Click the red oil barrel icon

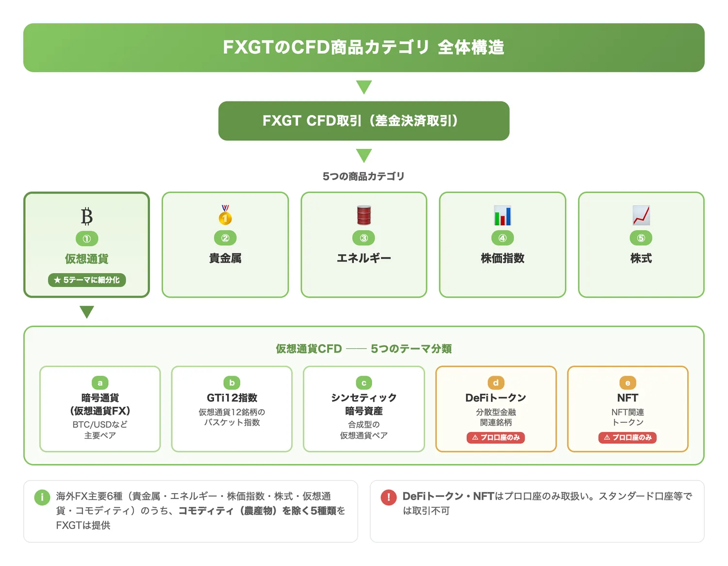(364, 215)
